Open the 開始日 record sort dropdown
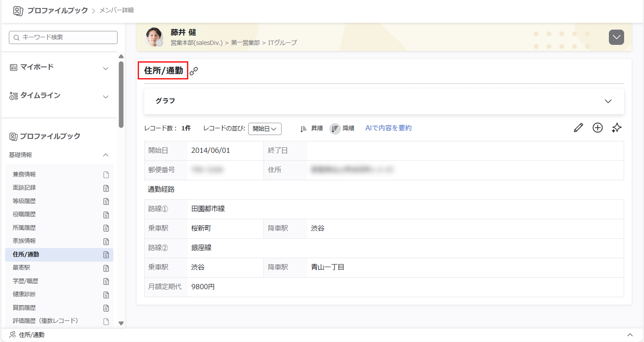The width and height of the screenshot is (644, 342). (x=264, y=129)
